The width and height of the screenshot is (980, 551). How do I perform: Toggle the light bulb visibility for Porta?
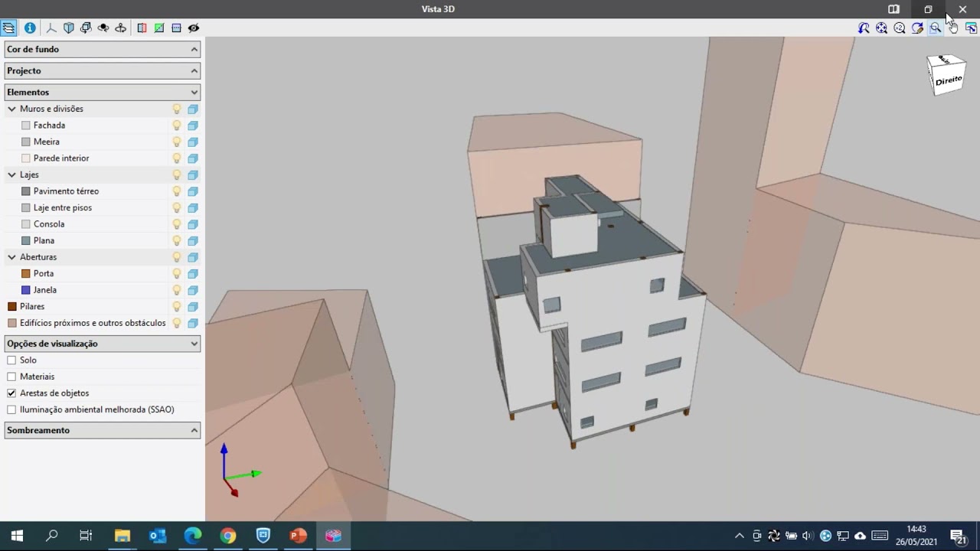(177, 273)
